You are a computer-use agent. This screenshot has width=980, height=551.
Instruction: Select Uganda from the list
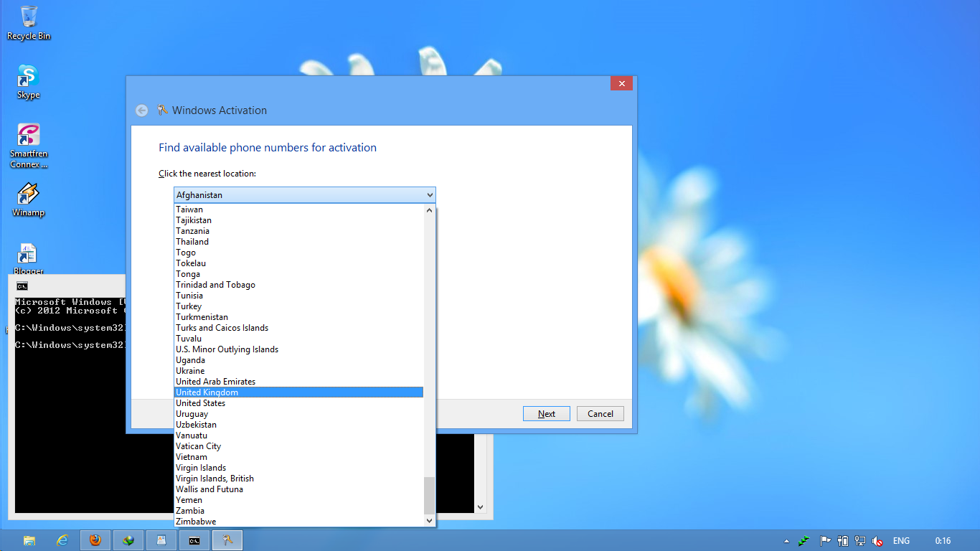299,360
